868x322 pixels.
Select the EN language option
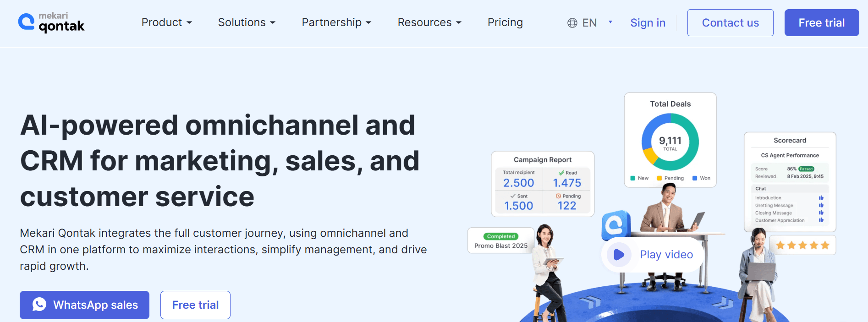pos(589,23)
